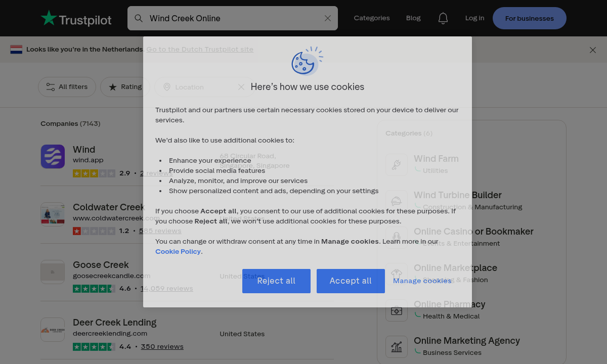
Task: Clear the search field with the X icon
Action: [x=328, y=18]
